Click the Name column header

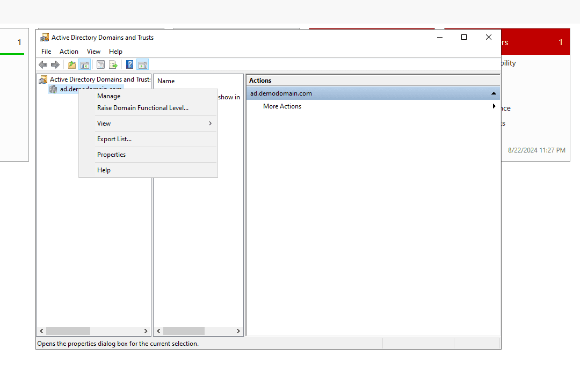click(x=166, y=81)
